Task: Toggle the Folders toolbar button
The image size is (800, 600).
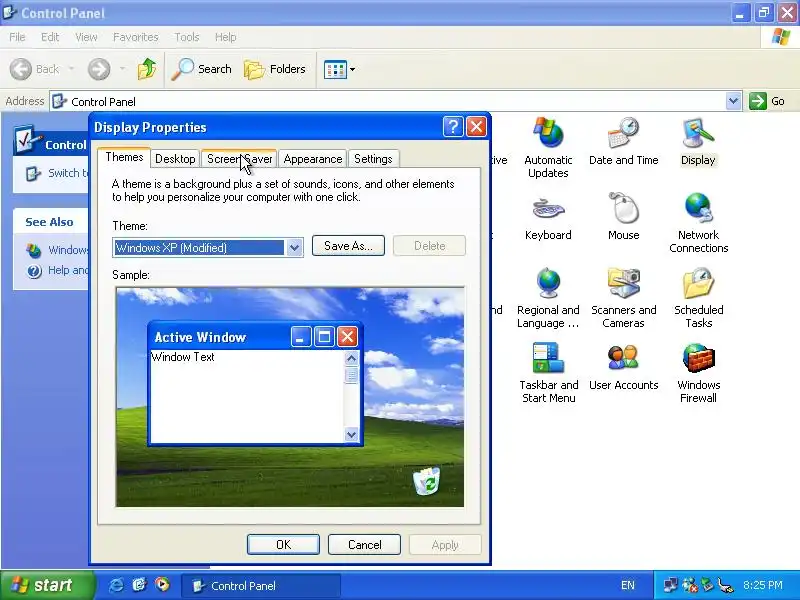Action: point(275,69)
